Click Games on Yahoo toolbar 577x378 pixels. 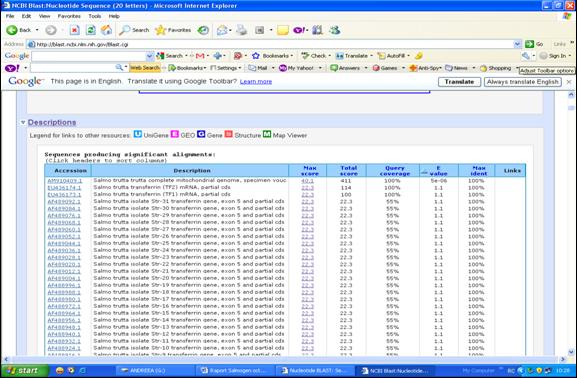[385, 68]
